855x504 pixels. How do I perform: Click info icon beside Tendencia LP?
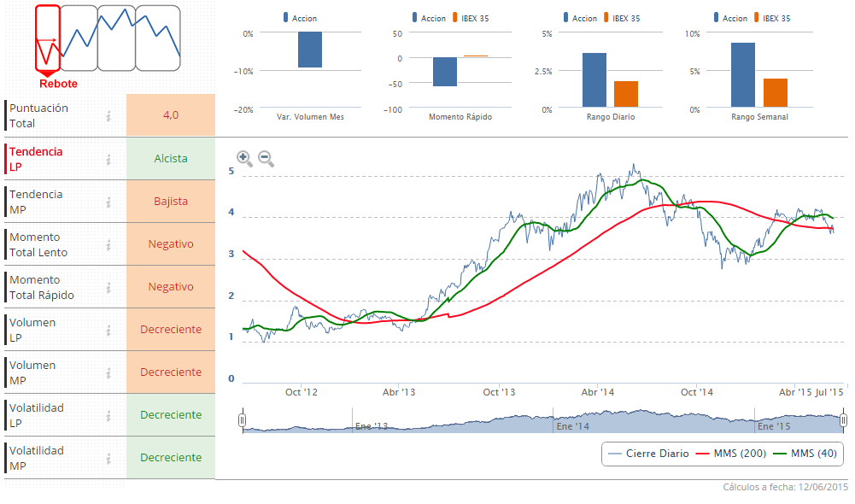tap(108, 159)
